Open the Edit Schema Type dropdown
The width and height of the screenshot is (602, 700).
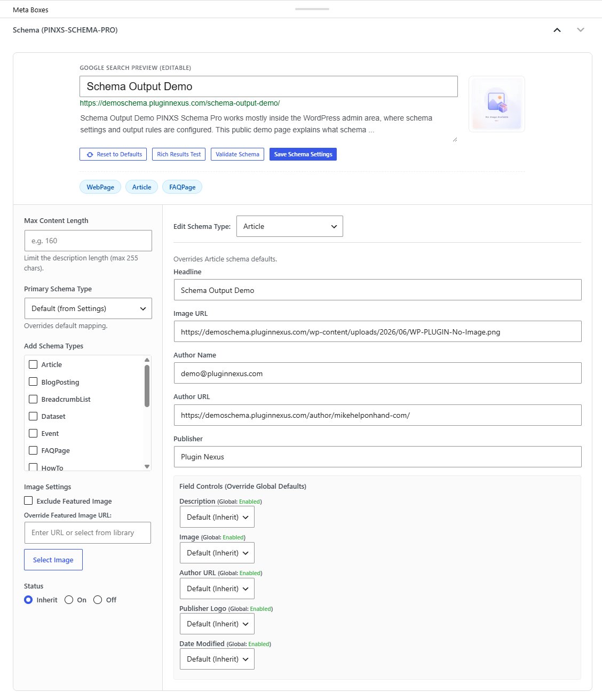tap(290, 226)
